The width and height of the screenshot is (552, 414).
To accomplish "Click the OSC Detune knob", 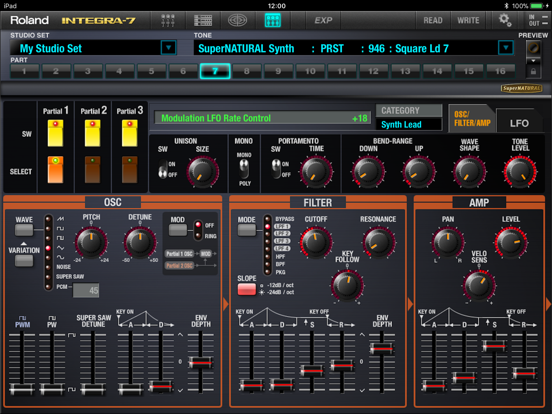I will (x=140, y=243).
